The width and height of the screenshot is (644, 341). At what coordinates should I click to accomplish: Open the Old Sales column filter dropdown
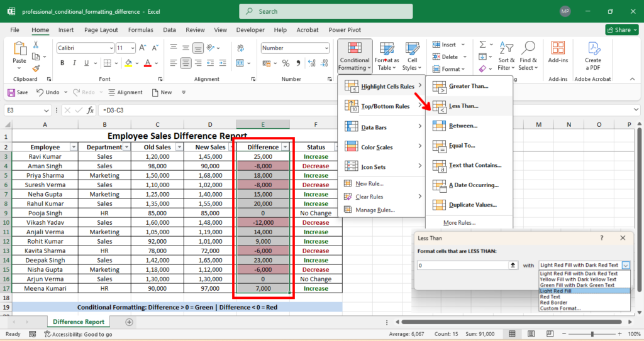pos(179,147)
